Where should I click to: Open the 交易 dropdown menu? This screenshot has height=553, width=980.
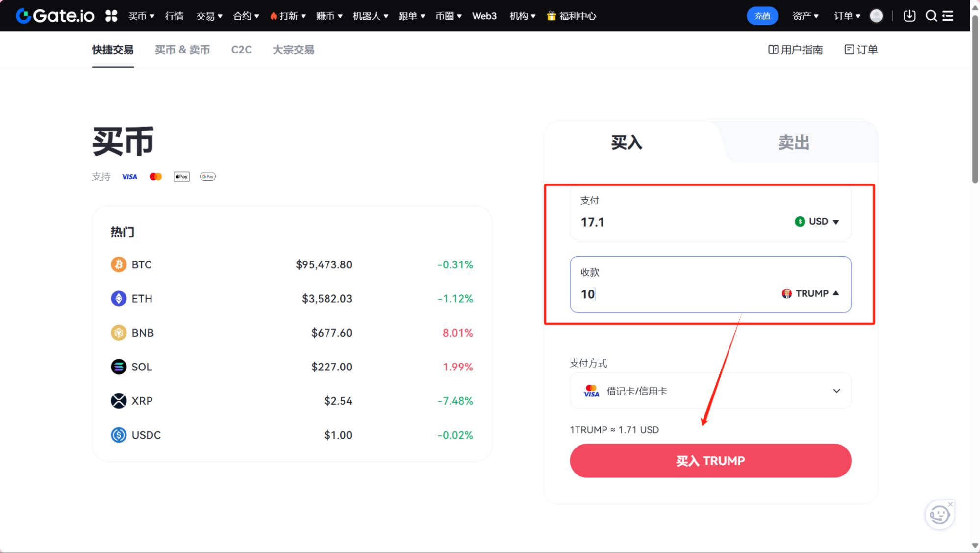point(209,16)
